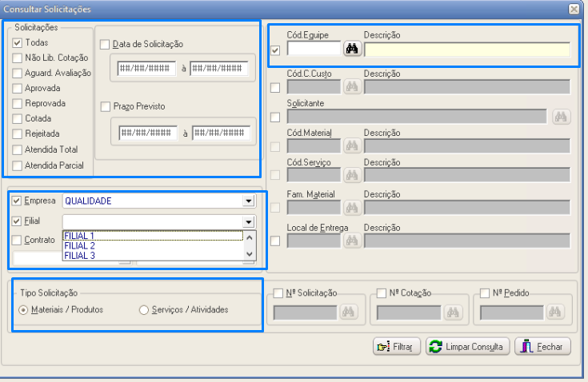588x382 pixels.
Task: Click binoculars lookup icon for Local de Entrega
Action: click(352, 241)
